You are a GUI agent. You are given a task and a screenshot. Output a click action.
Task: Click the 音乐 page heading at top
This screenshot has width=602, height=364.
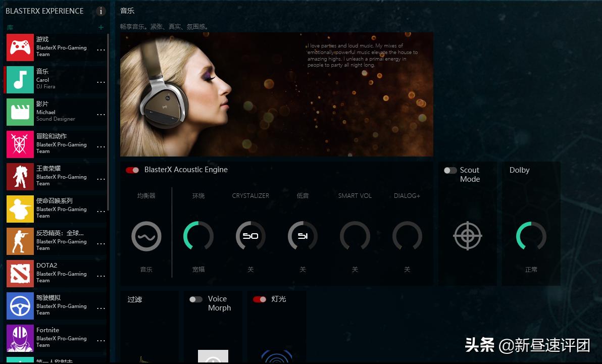point(127,11)
